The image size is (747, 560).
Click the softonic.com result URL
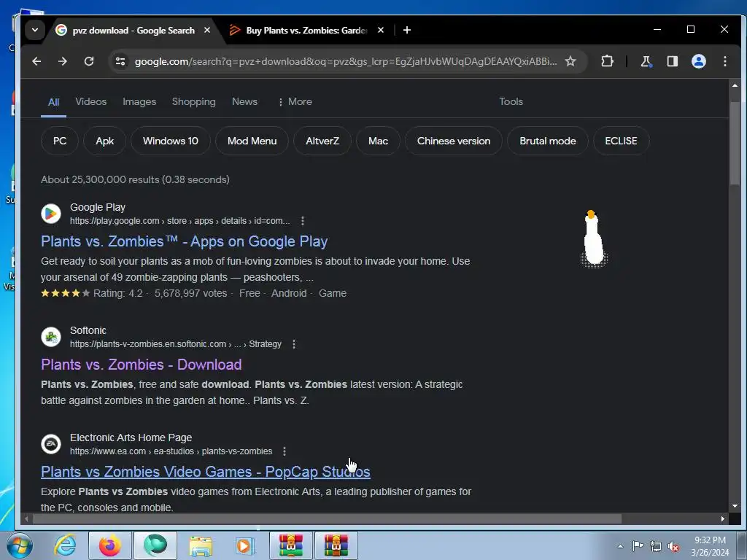[175, 344]
